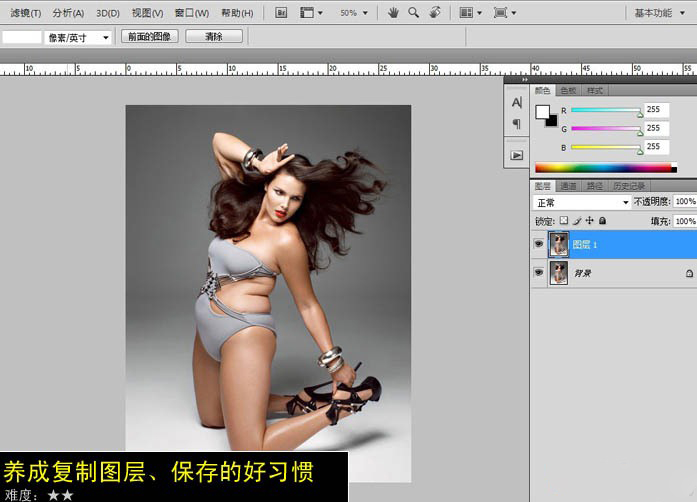The height and width of the screenshot is (502, 697).
Task: Open the Paragraph panel icon
Action: pos(516,124)
